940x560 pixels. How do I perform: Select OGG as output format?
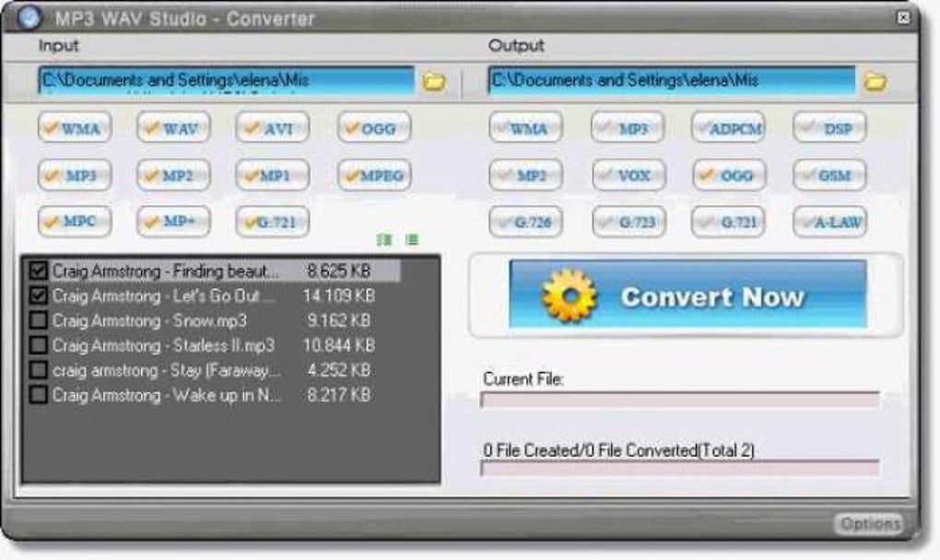click(728, 175)
